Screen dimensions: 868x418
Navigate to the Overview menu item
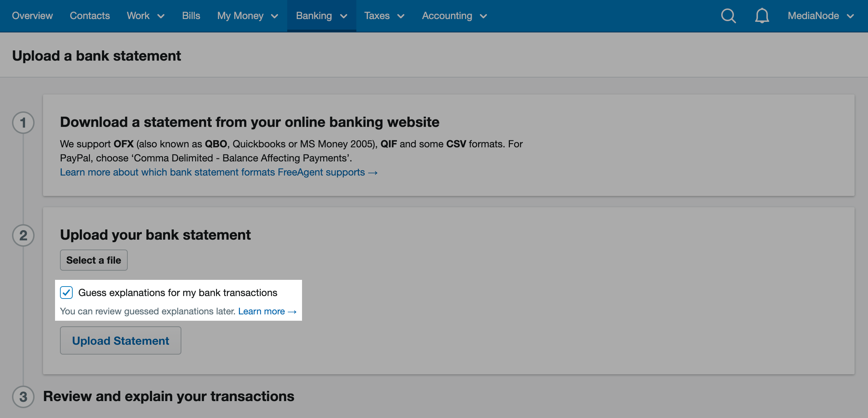coord(32,16)
